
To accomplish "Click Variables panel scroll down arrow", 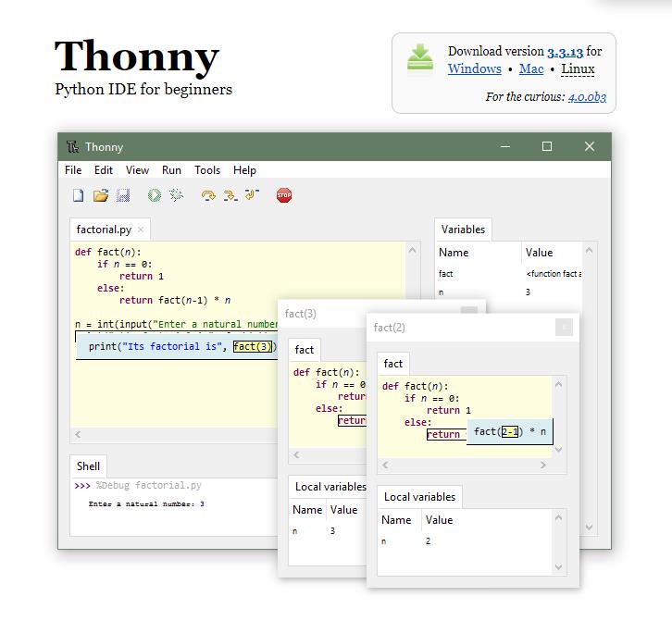I will pyautogui.click(x=589, y=528).
